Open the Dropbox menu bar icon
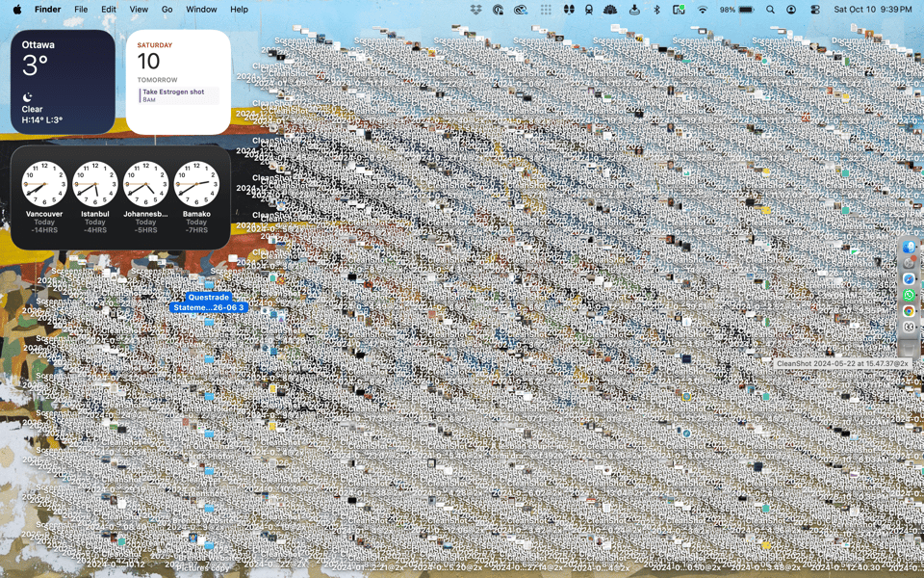 pyautogui.click(x=476, y=10)
